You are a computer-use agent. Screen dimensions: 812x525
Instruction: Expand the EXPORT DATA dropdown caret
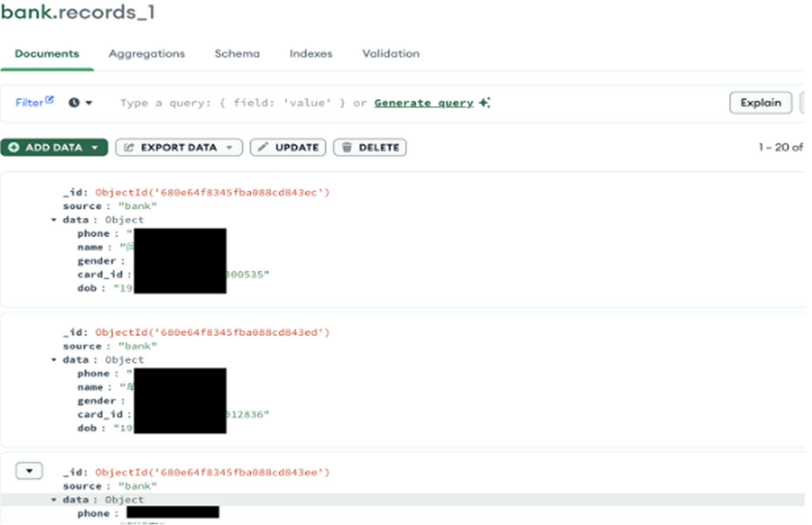click(230, 148)
